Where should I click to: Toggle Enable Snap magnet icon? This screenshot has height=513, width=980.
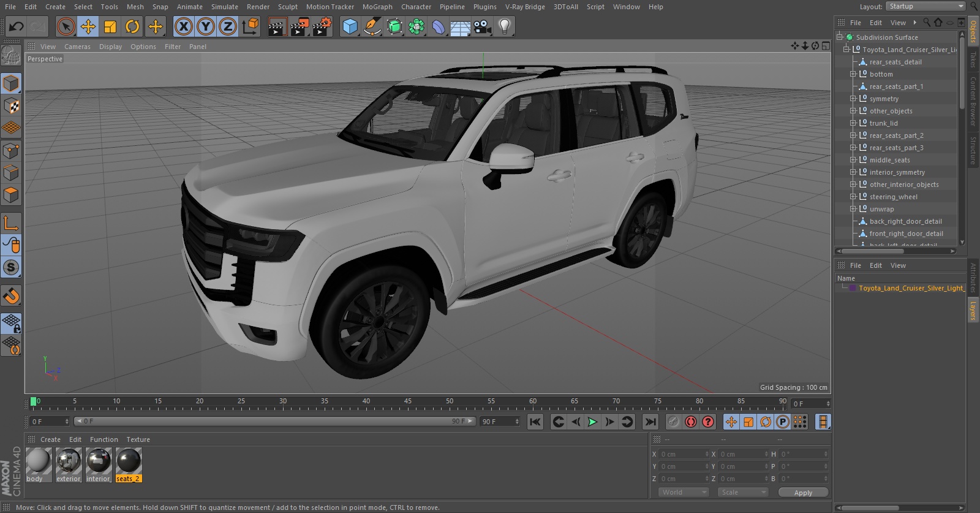tap(11, 296)
